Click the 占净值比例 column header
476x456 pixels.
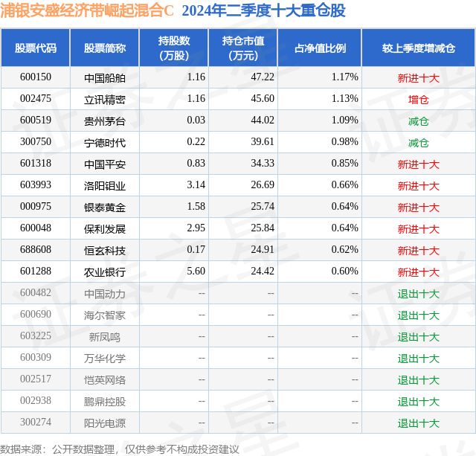pos(320,48)
